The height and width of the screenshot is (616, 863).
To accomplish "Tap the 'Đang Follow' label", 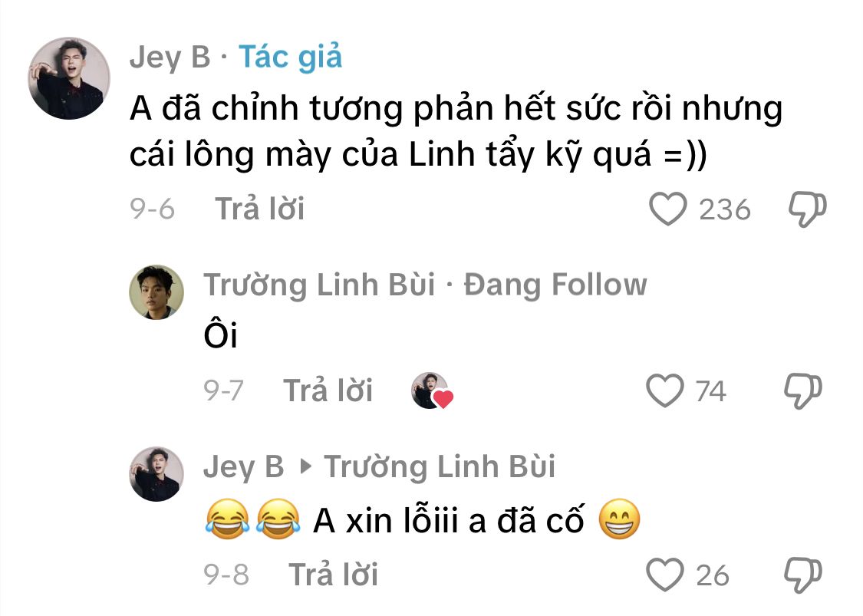I will coord(555,285).
